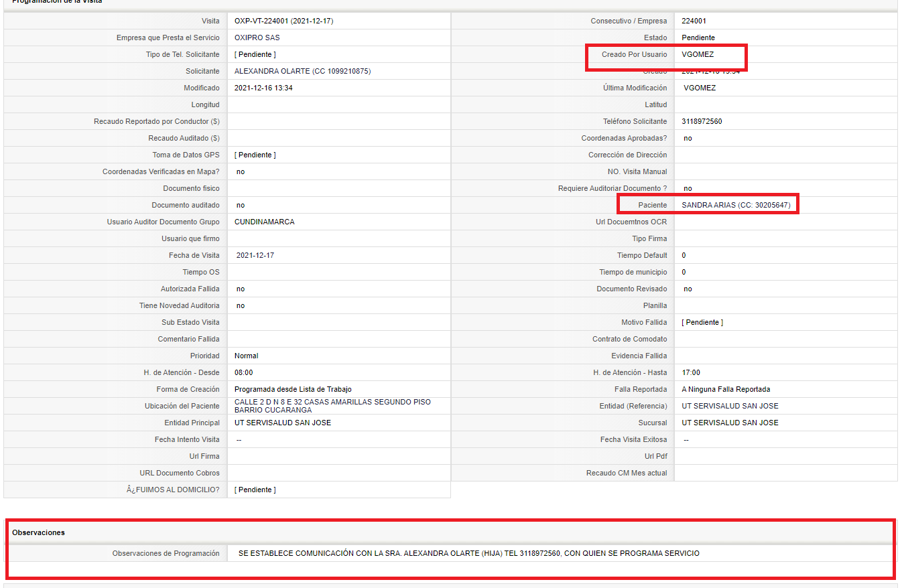Select Requiere Auditoriar Documento ? value no
900x588 pixels.
point(688,188)
